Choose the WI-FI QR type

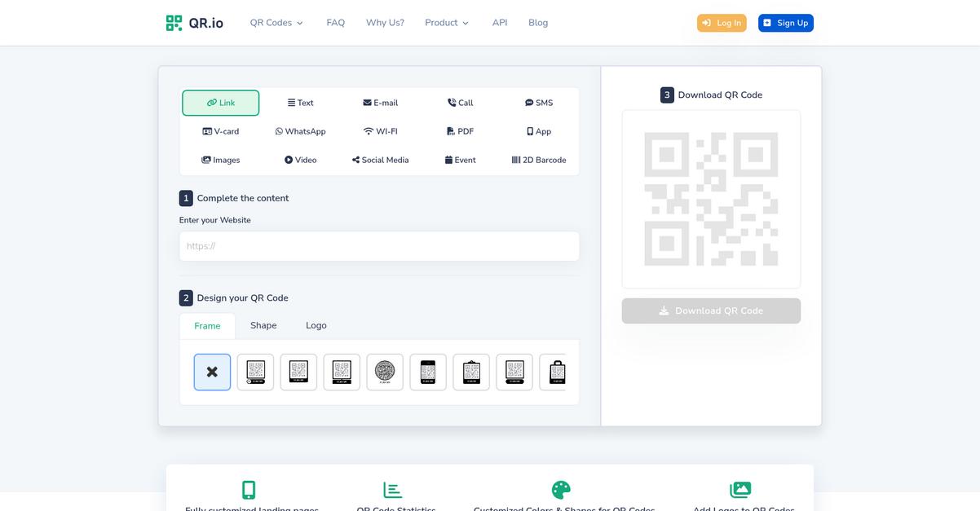coord(381,131)
